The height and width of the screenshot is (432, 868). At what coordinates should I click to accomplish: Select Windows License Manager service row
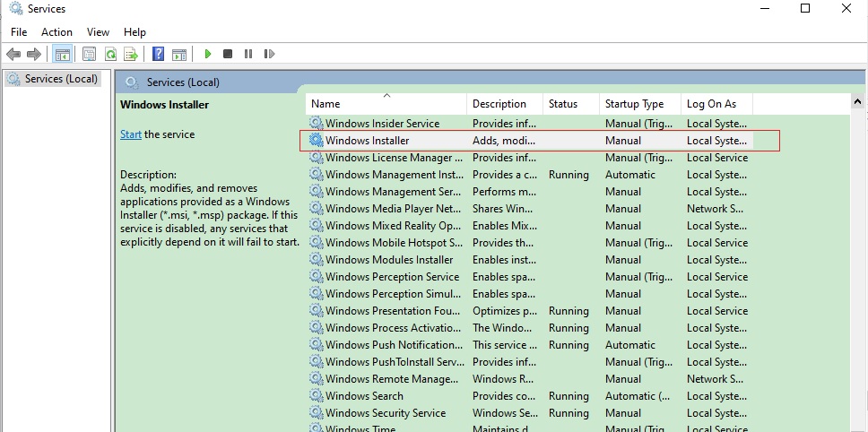(x=529, y=158)
